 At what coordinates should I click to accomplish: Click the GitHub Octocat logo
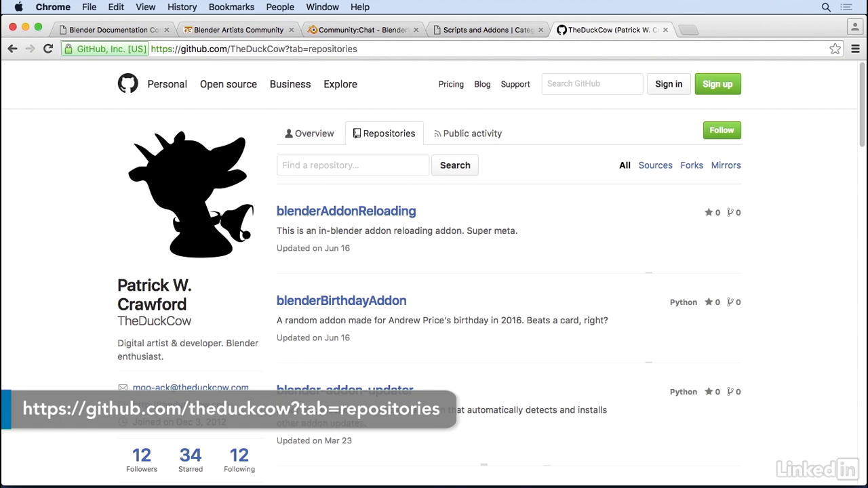127,83
